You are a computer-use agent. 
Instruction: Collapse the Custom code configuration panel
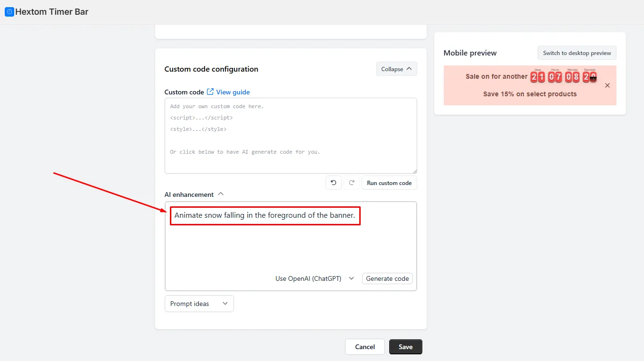[x=396, y=69]
